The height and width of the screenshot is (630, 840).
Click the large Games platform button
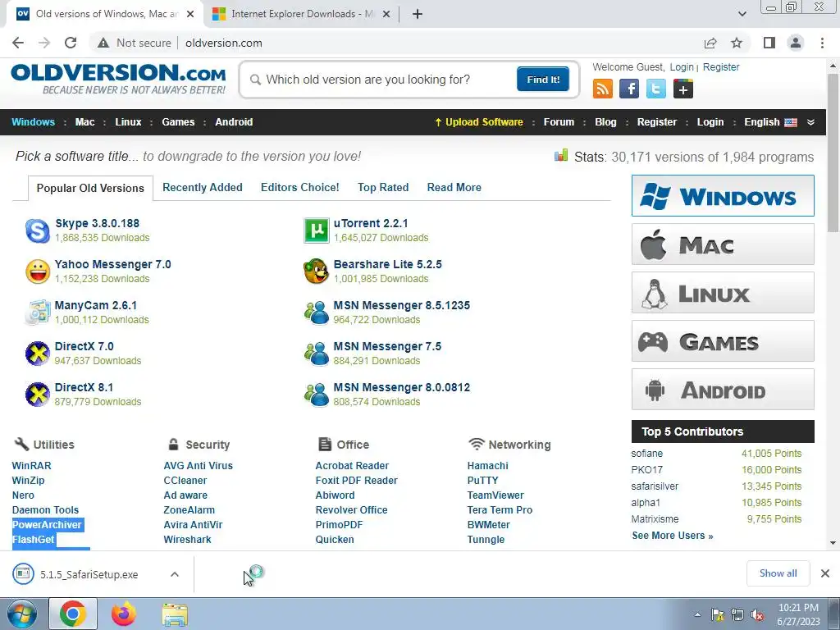click(723, 341)
